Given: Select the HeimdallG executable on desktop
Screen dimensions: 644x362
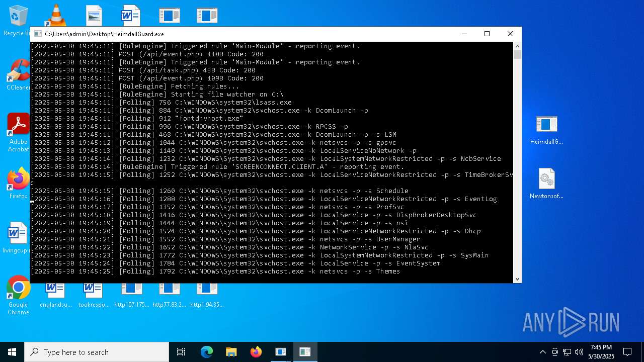Looking at the screenshot, I should pyautogui.click(x=546, y=130).
